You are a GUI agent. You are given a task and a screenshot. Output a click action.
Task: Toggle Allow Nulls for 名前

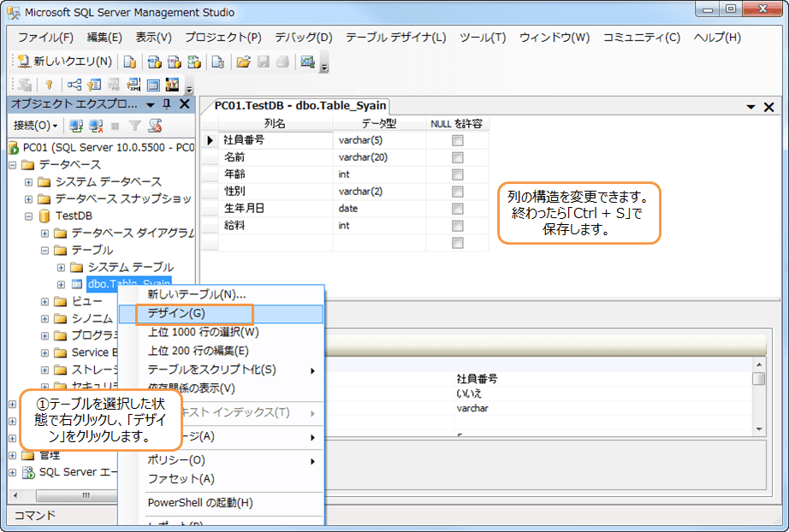(x=458, y=157)
